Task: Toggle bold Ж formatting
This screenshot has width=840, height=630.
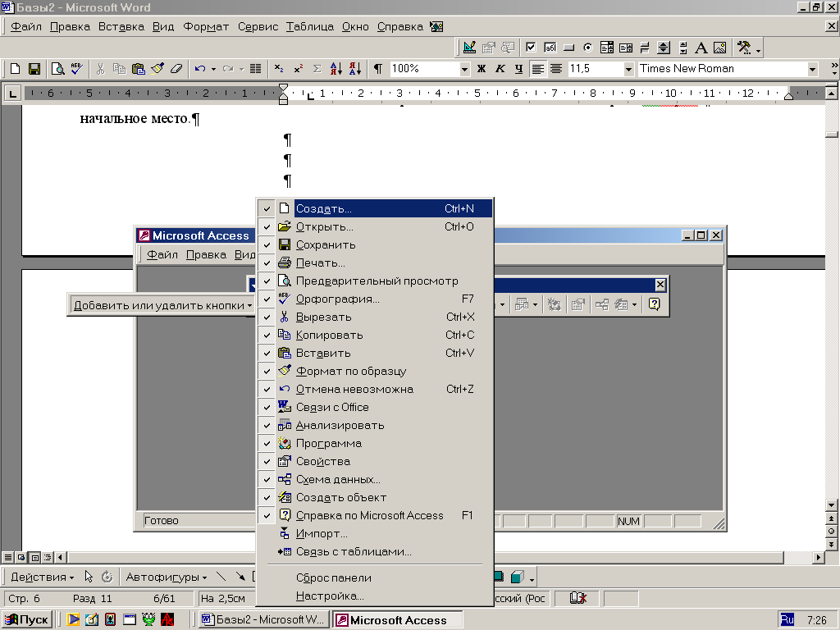Action: coord(481,69)
